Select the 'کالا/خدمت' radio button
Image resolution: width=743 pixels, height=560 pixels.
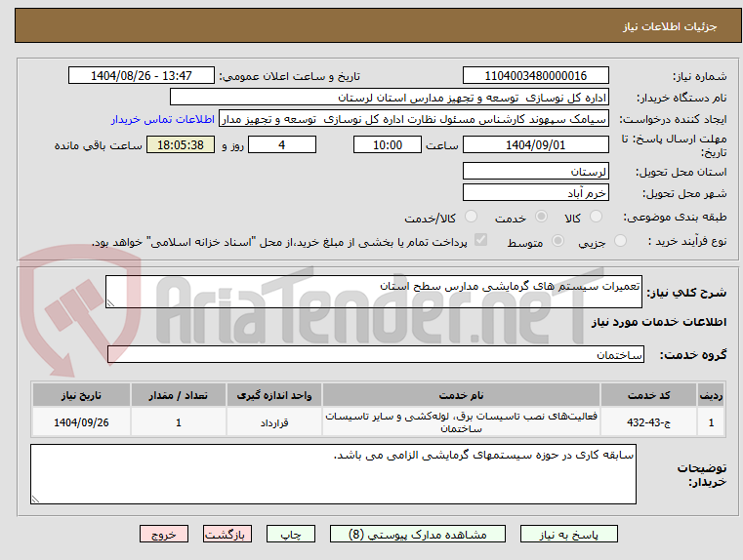pos(471,217)
